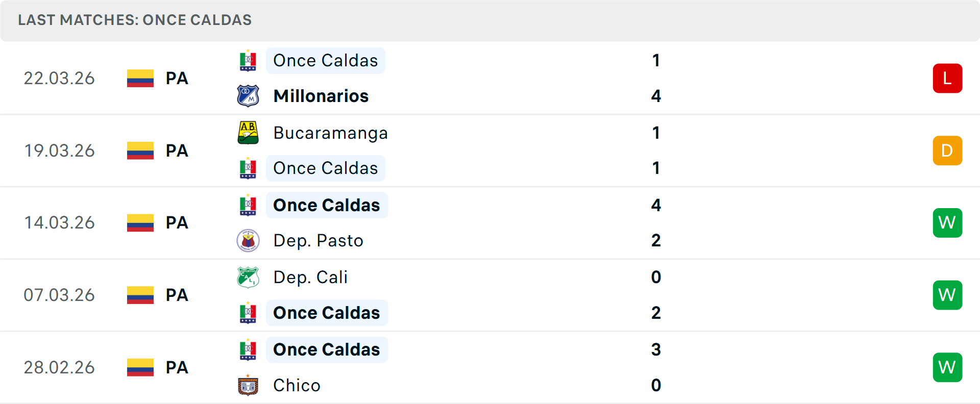Open the Bucaramanga team link
The image size is (980, 404).
330,133
